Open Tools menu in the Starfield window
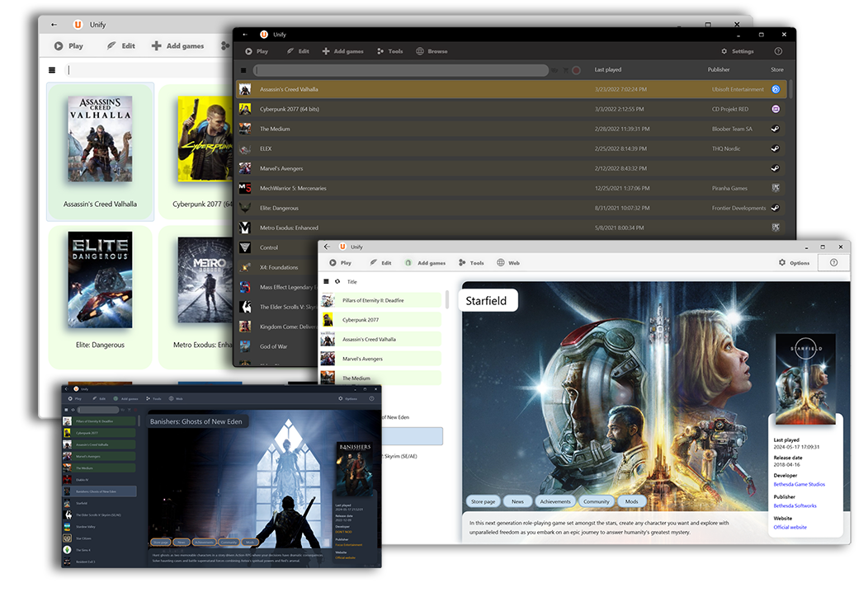This screenshot has height=597, width=868. click(471, 263)
